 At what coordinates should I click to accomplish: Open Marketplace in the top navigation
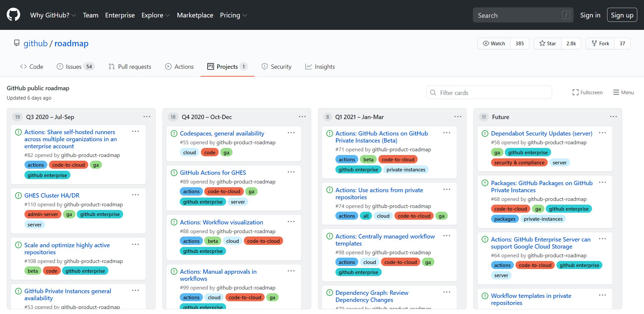pos(195,15)
